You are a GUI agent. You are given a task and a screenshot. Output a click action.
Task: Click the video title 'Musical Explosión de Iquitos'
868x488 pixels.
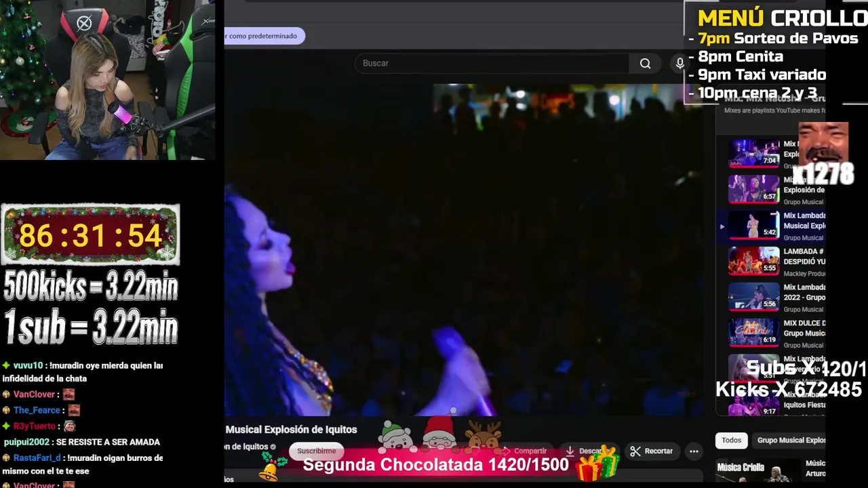pyautogui.click(x=291, y=430)
